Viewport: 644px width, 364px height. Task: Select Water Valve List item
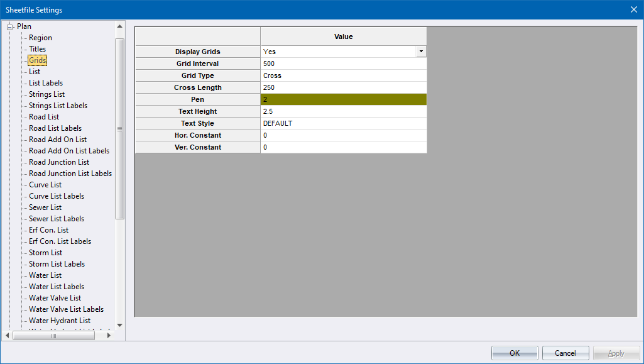pyautogui.click(x=55, y=298)
